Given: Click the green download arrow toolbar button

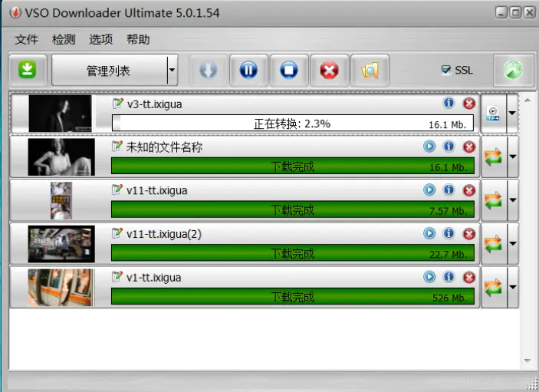Looking at the screenshot, I should (27, 70).
